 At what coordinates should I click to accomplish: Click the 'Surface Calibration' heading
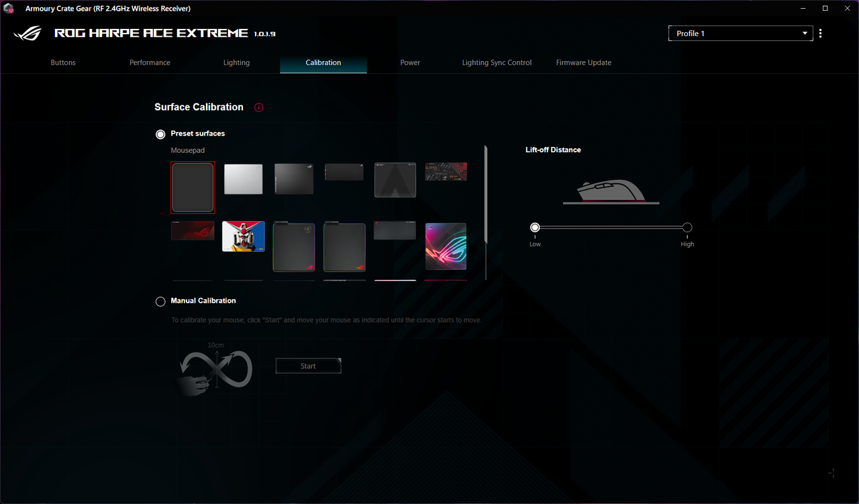click(199, 107)
